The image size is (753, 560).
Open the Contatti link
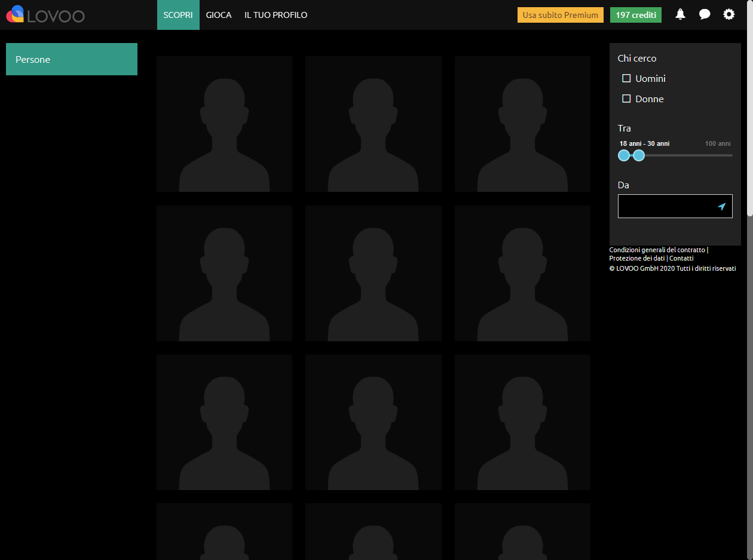681,258
